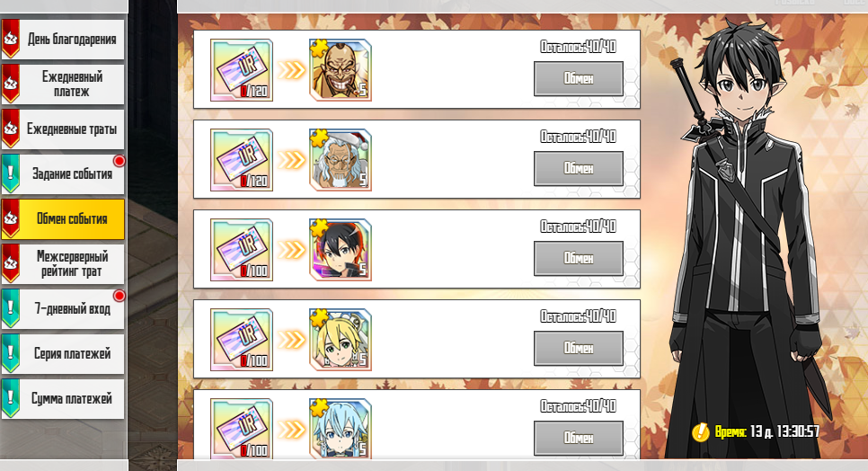Screen dimensions: 868x471
Task: Click Обмен button for blue-haired girl reward
Action: [x=579, y=438]
